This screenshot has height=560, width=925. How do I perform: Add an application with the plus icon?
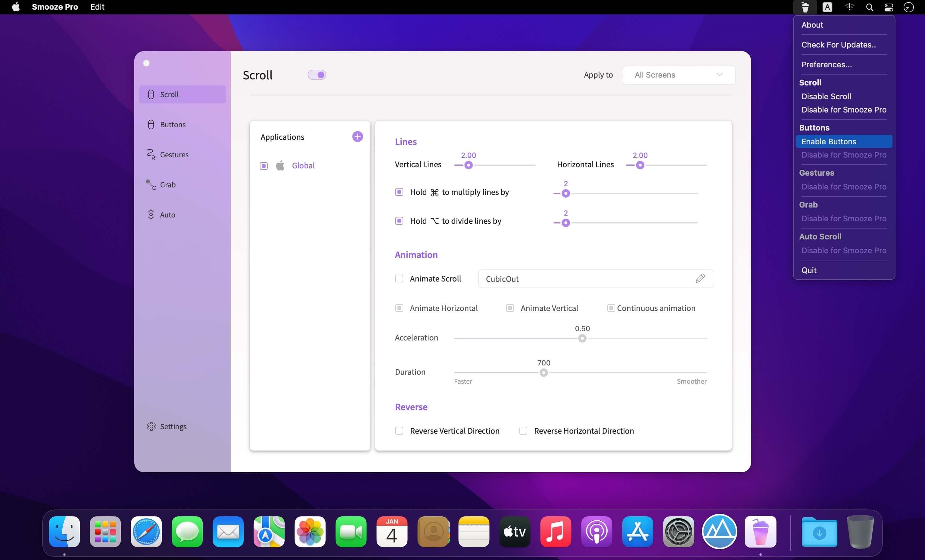(357, 137)
